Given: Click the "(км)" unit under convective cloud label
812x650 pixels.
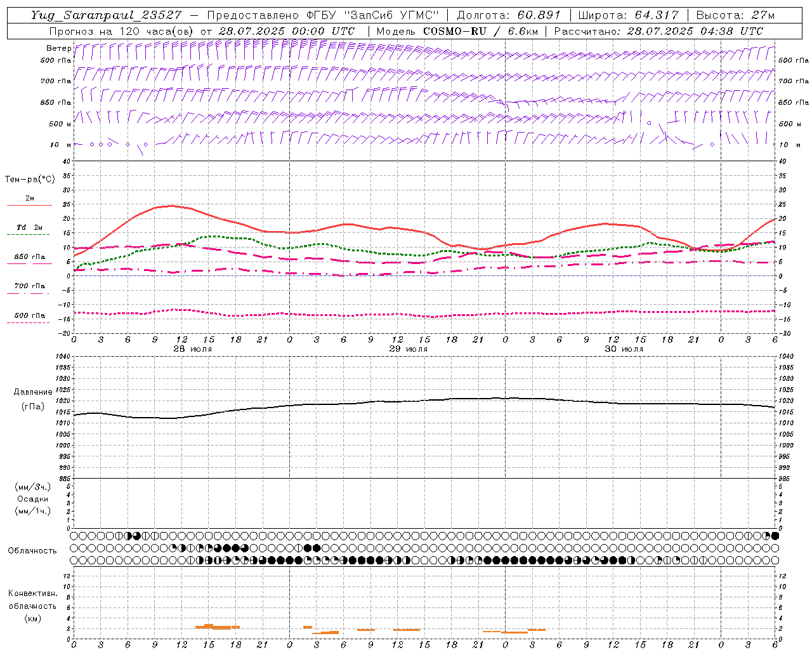Looking at the screenshot, I should (32, 618).
